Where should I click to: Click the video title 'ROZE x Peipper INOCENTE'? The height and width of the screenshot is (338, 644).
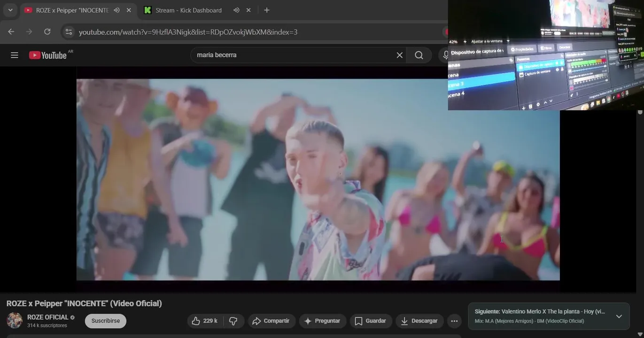84,303
